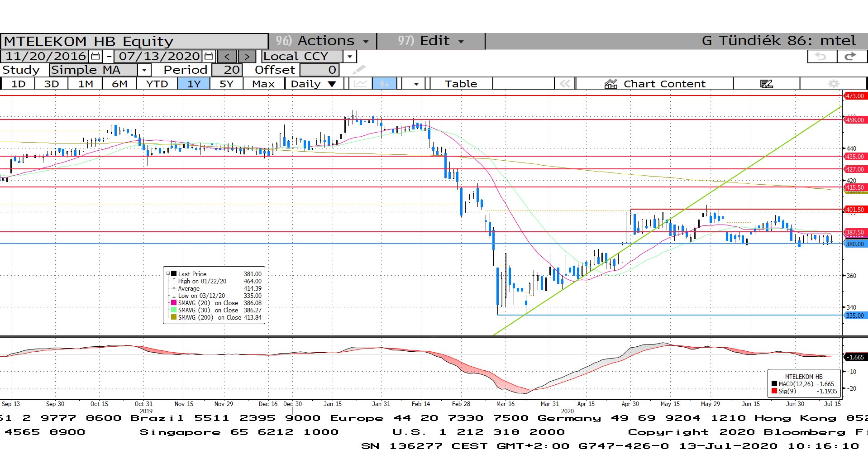
Task: Click the Period value field showing 20
Action: coord(227,70)
